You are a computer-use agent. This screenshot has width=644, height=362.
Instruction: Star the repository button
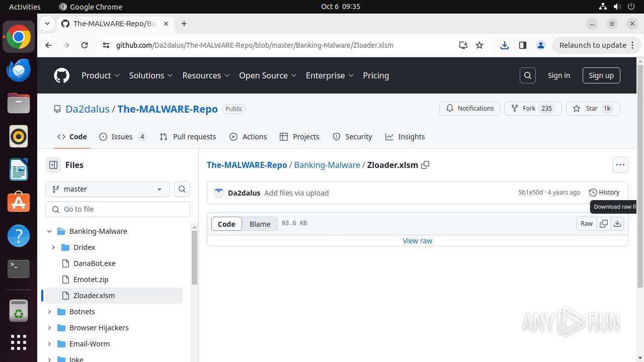593,109
